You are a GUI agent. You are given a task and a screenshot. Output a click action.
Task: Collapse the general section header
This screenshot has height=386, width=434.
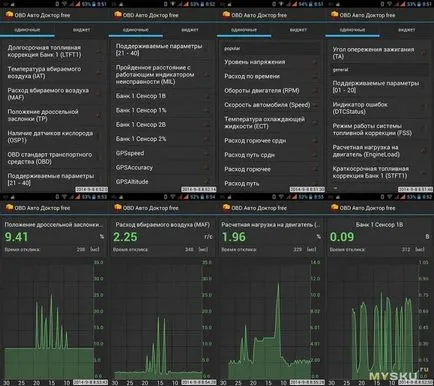click(379, 70)
